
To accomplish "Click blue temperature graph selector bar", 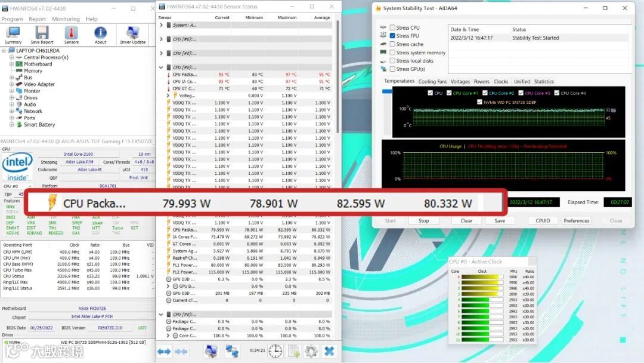I will pyautogui.click(x=387, y=91).
